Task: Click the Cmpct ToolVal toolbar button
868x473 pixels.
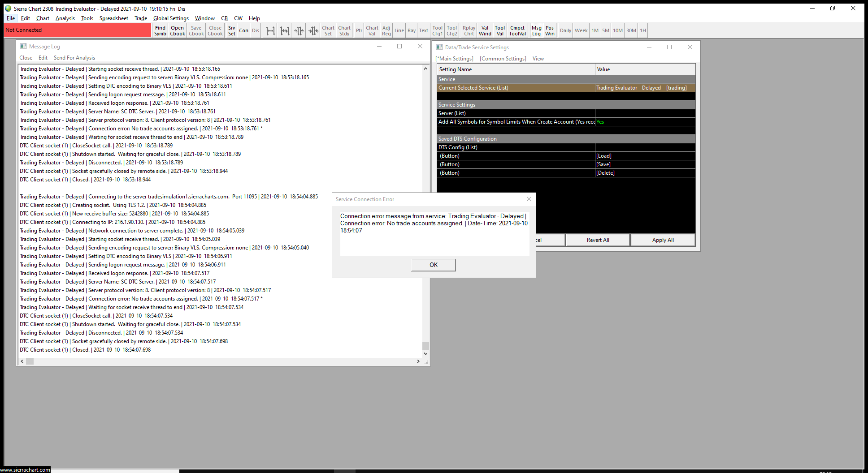Action: click(517, 30)
